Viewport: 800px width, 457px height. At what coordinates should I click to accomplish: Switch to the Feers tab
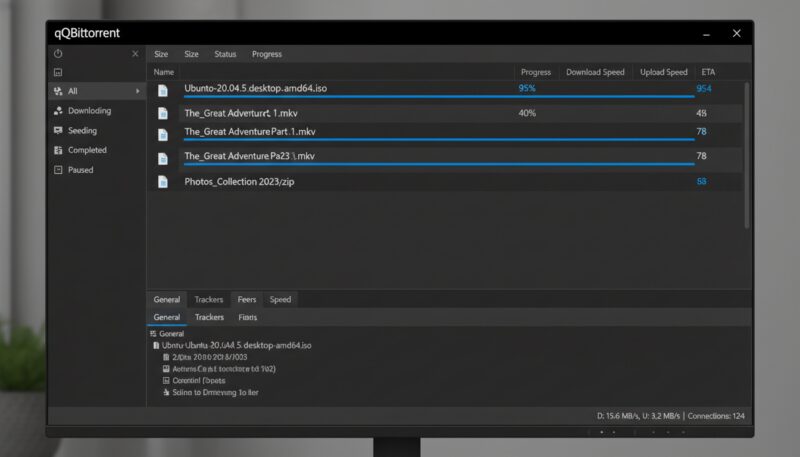point(247,299)
